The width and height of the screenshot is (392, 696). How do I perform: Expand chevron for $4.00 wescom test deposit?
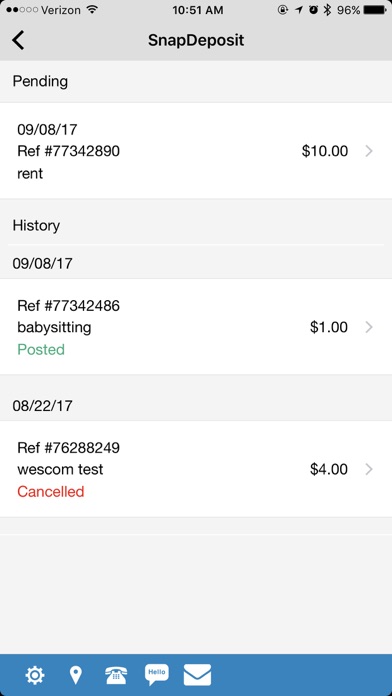pos(369,469)
